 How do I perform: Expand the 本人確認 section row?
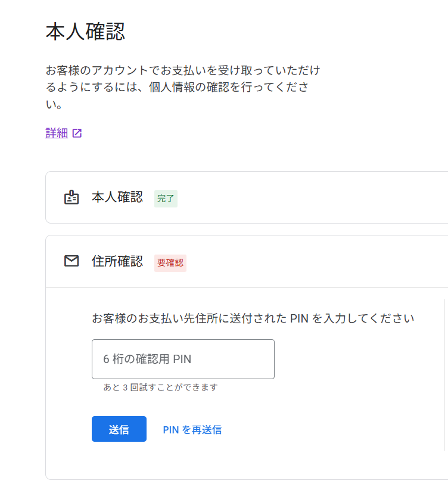tap(268, 197)
